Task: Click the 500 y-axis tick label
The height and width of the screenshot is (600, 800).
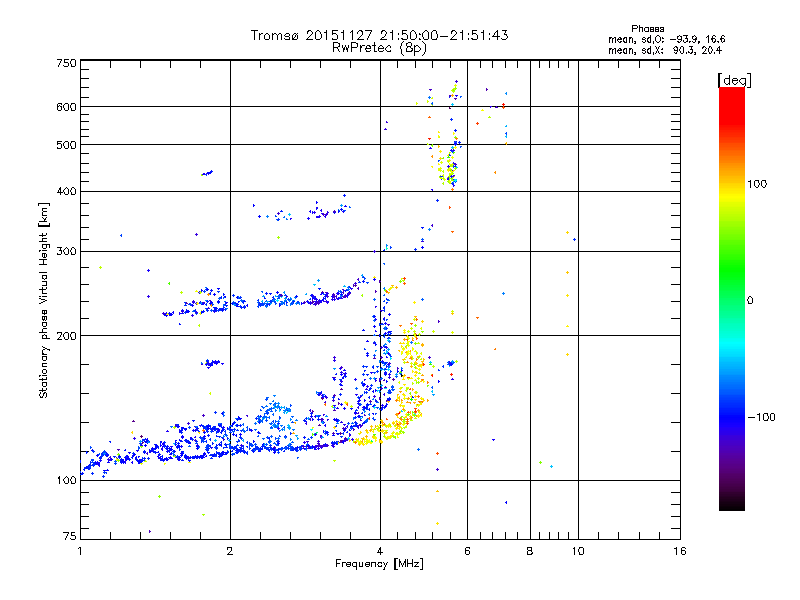Action: [66, 144]
